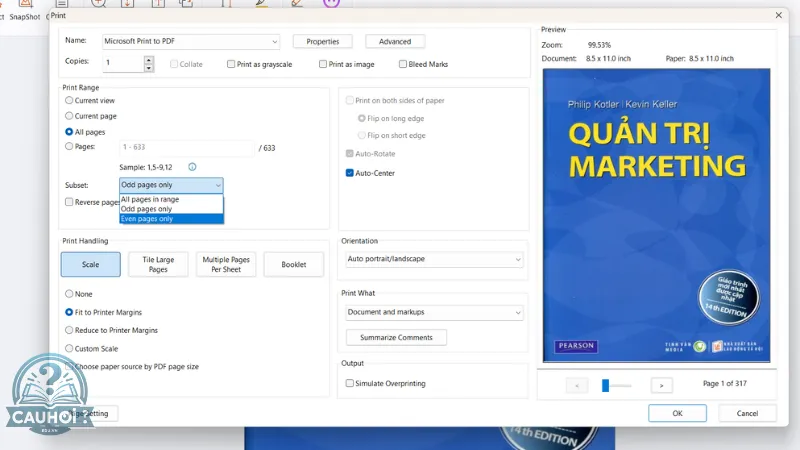Screen dimensions: 800x450
Task: Select Tile Large Pages handling mode
Action: tap(158, 264)
